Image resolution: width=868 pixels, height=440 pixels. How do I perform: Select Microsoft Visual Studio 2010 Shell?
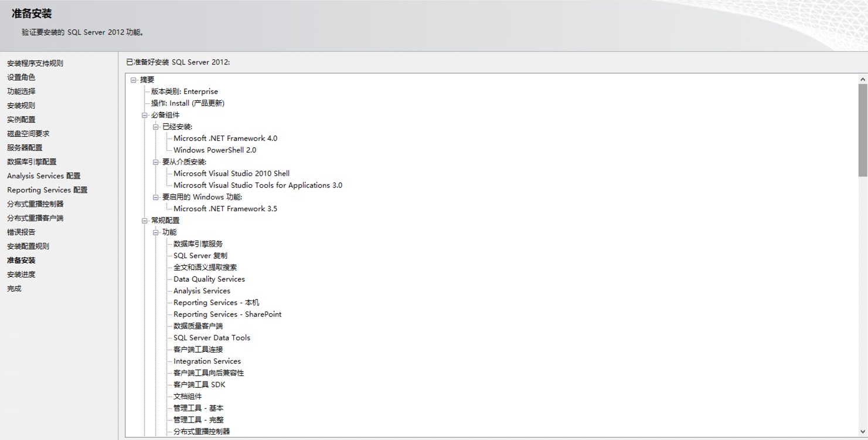(x=232, y=174)
